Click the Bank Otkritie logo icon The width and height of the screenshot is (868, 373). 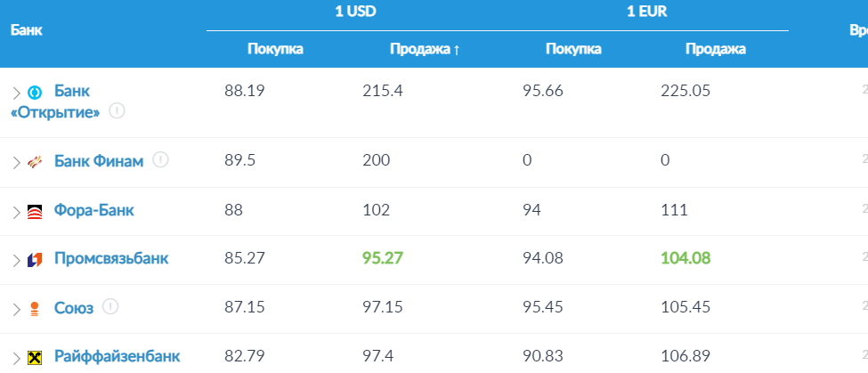click(36, 92)
